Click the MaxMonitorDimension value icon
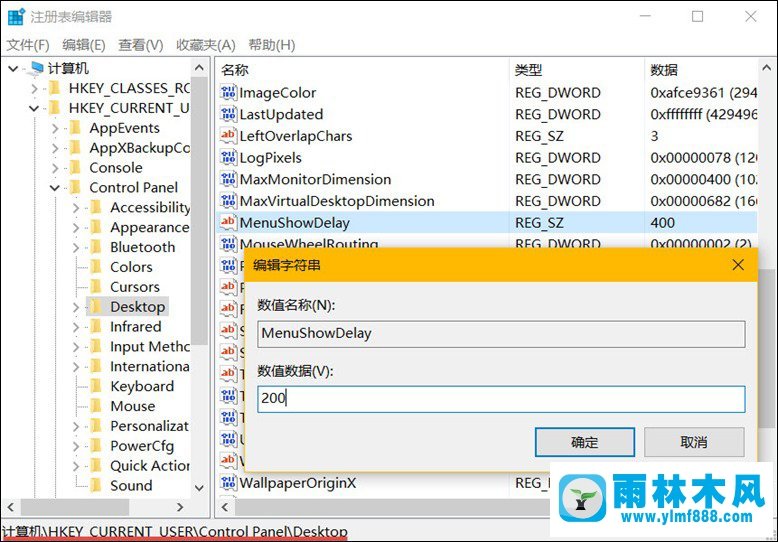Image resolution: width=778 pixels, height=542 pixels. pyautogui.click(x=228, y=179)
